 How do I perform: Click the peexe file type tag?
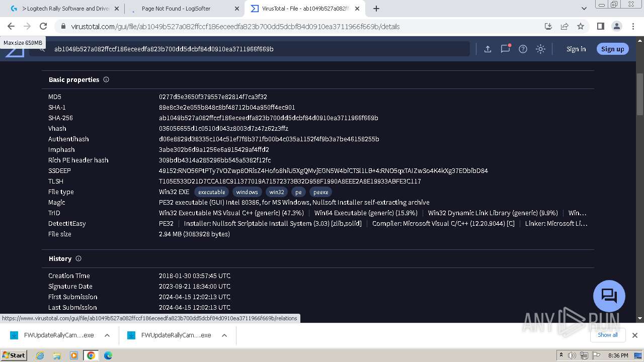[320, 192]
